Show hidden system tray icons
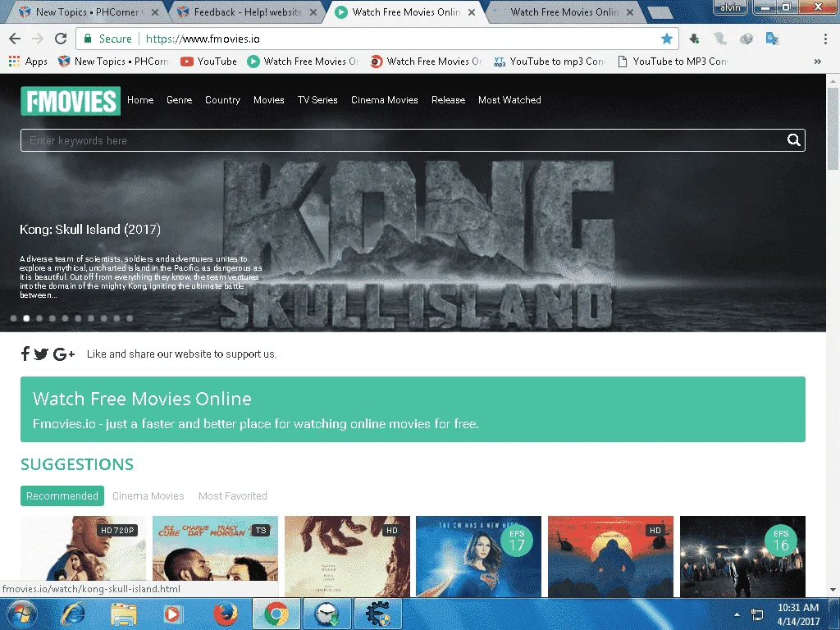Viewport: 840px width, 630px height. coord(737,615)
